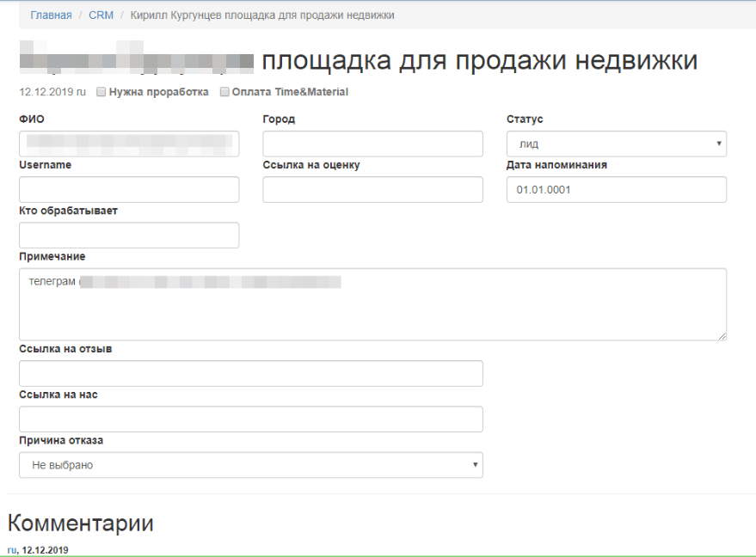This screenshot has height=557, width=756.
Task: Open the Причина отказа dropdown
Action: coord(250,465)
